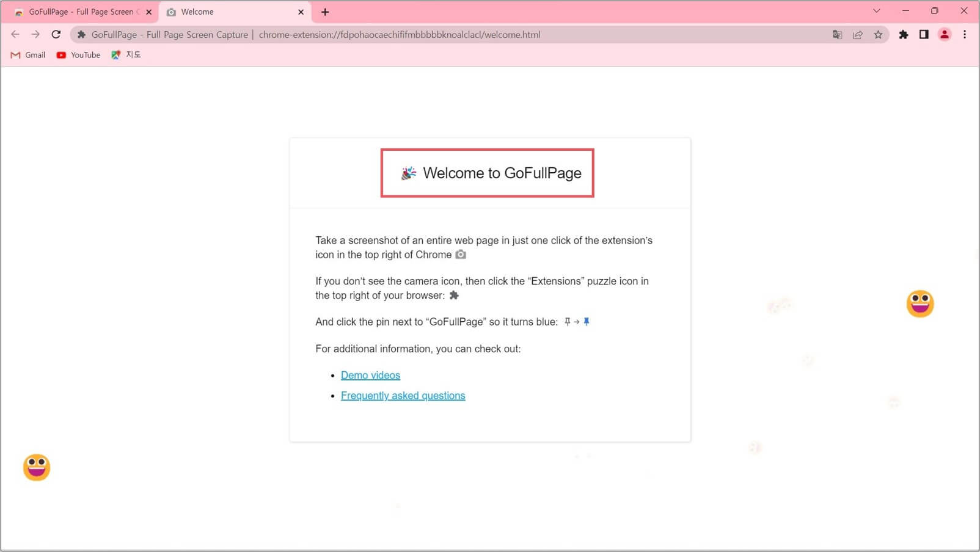The width and height of the screenshot is (980, 552).
Task: Reload the current page
Action: (56, 35)
